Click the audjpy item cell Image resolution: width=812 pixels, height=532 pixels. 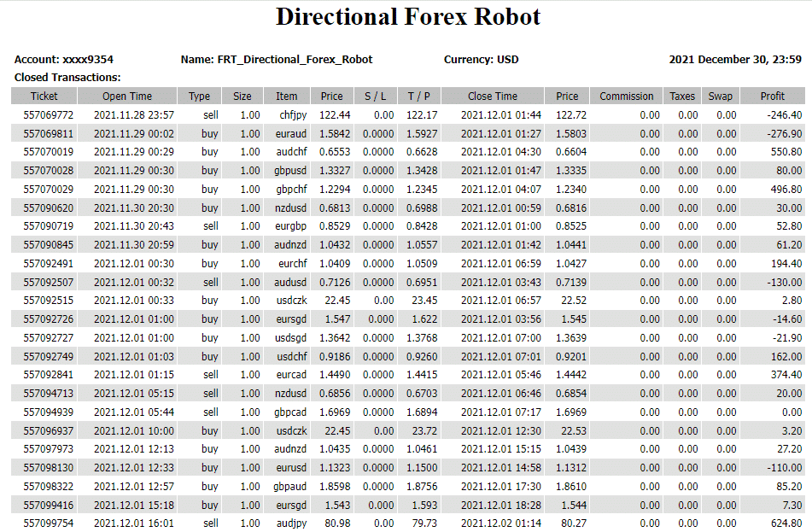291,523
